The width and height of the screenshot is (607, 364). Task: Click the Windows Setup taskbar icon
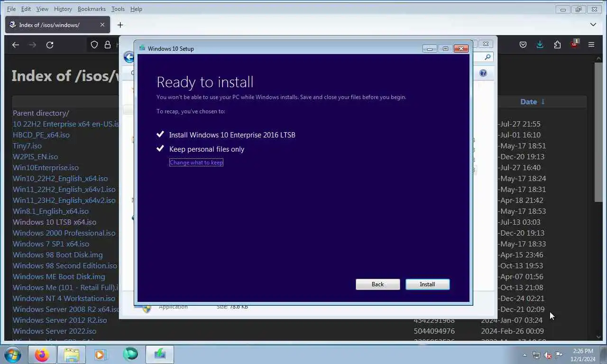point(160,355)
